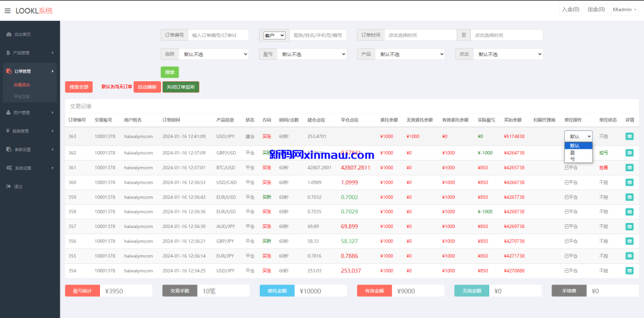Screen dimensions: 644x318
Task: Click the 参数设置 sidebar icon
Action: (9, 150)
